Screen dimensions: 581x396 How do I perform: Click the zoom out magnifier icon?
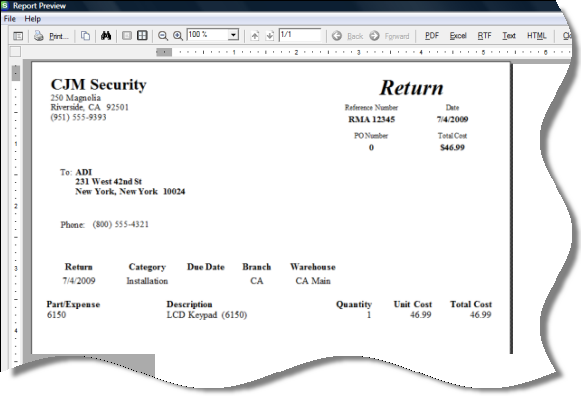click(163, 36)
